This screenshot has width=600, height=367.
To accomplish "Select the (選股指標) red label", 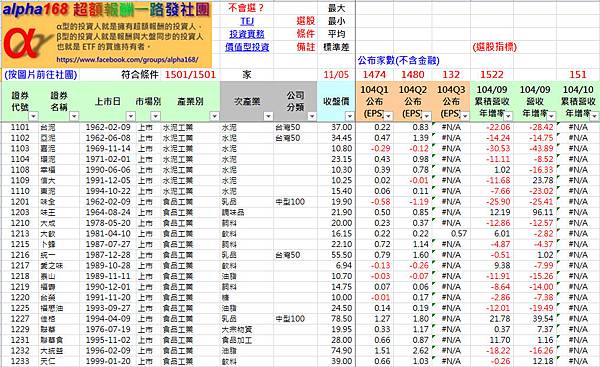I will 494,47.
